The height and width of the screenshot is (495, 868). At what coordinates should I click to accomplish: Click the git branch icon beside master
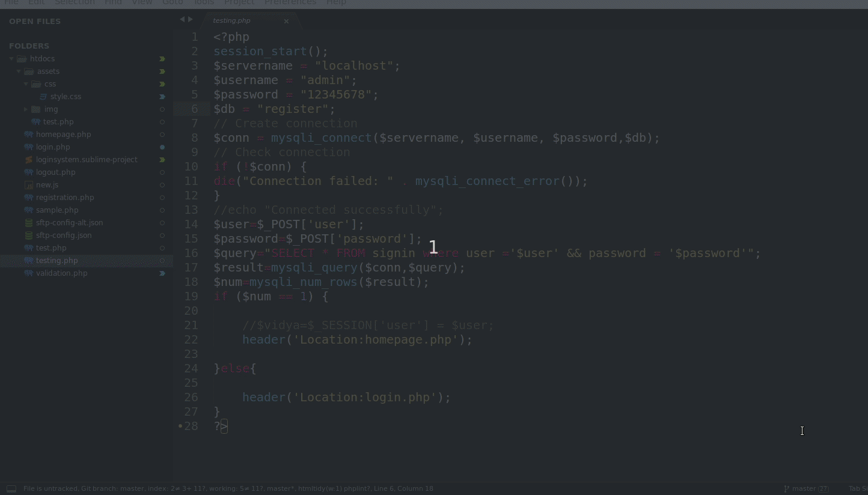(x=786, y=488)
